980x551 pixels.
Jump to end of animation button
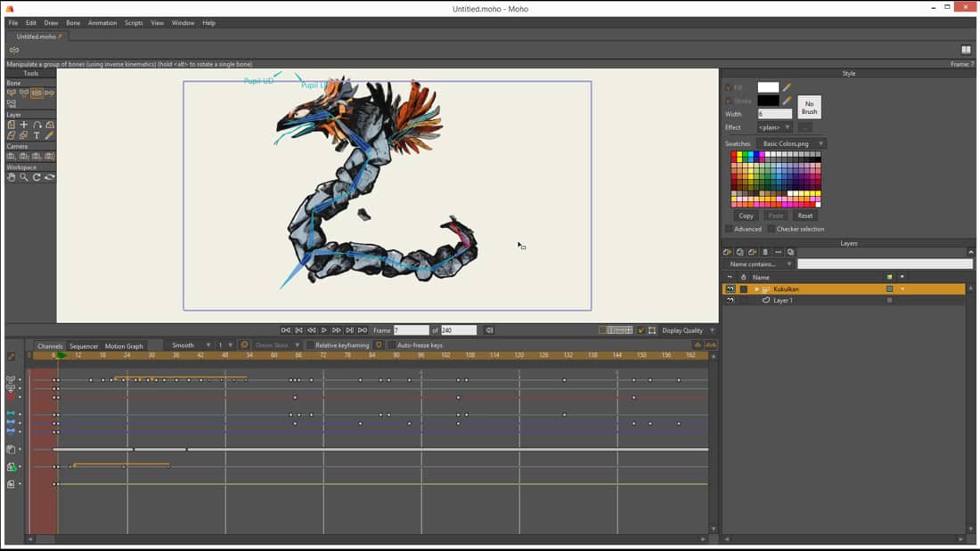(363, 330)
